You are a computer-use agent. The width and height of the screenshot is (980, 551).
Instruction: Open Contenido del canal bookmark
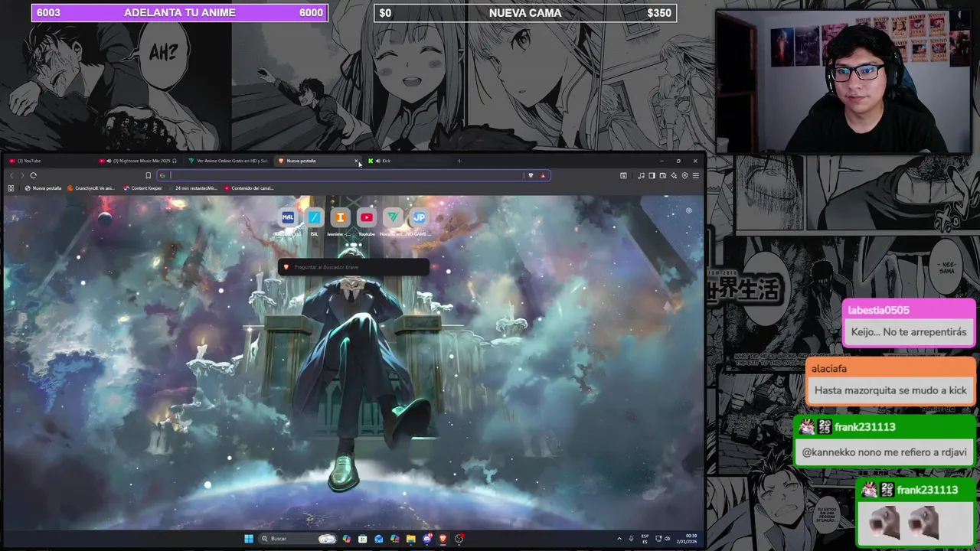click(249, 188)
